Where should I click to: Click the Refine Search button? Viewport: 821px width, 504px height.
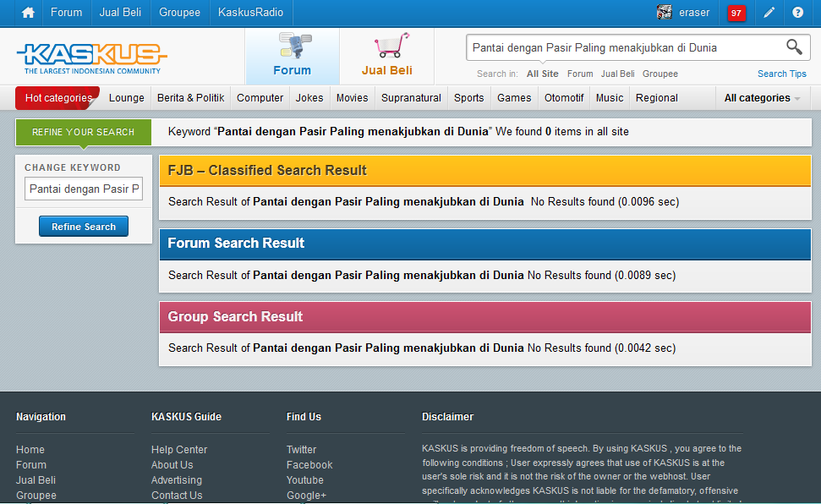pyautogui.click(x=83, y=227)
